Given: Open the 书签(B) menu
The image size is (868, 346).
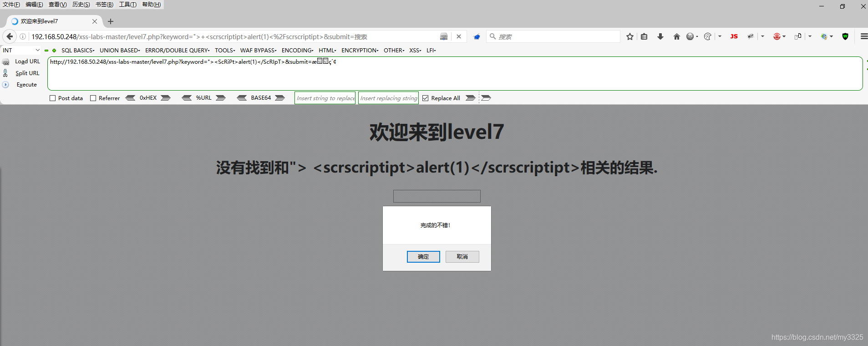Looking at the screenshot, I should (104, 5).
